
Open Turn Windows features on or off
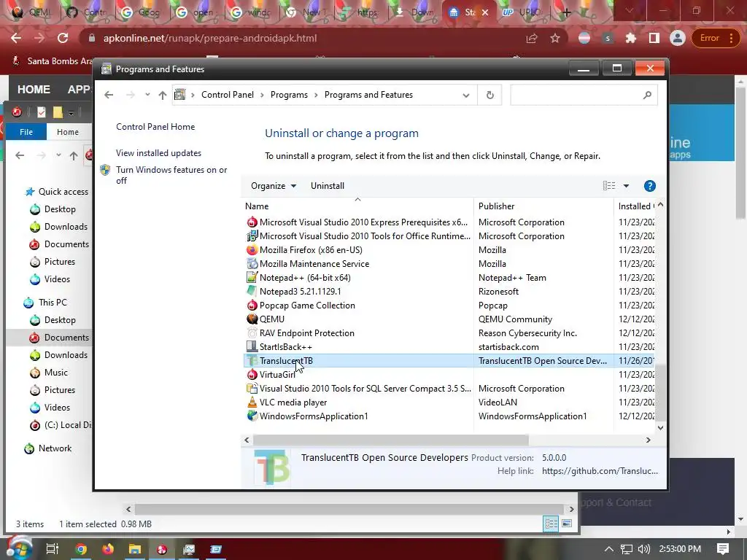coord(171,175)
